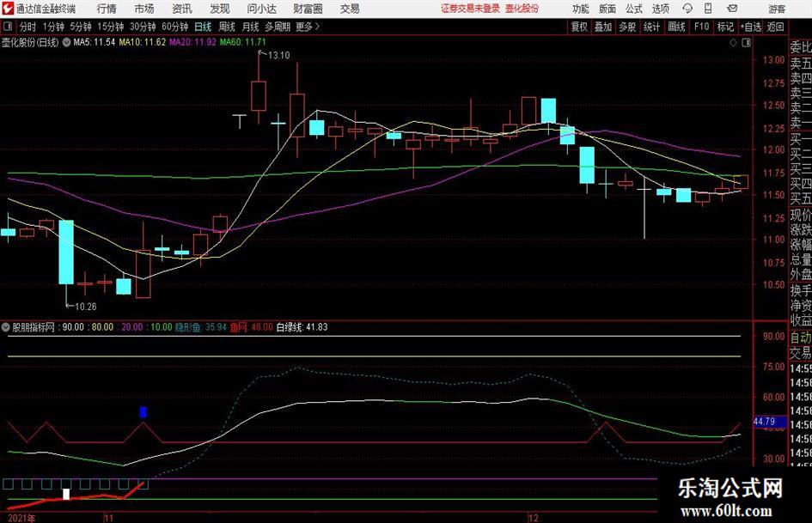Select the 日线 daily chart tab
This screenshot has height=523, width=812.
click(x=203, y=27)
